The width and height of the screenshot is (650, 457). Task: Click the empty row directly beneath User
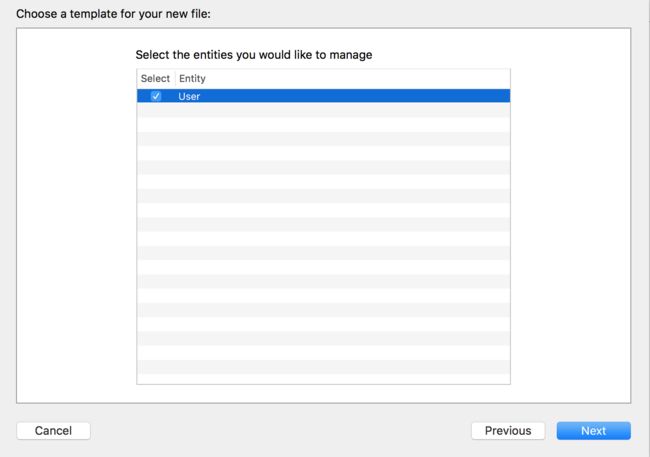[x=323, y=110]
